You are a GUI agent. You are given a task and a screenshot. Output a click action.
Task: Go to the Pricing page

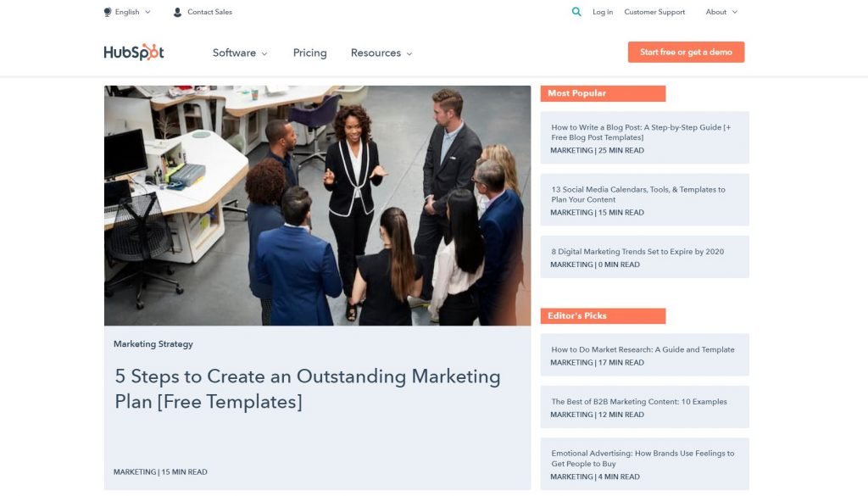click(x=309, y=53)
